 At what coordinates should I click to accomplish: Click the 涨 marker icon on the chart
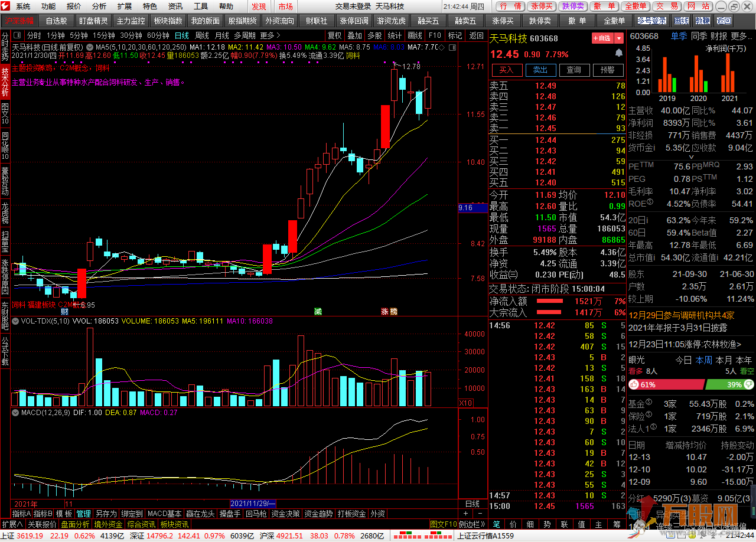tap(384, 311)
